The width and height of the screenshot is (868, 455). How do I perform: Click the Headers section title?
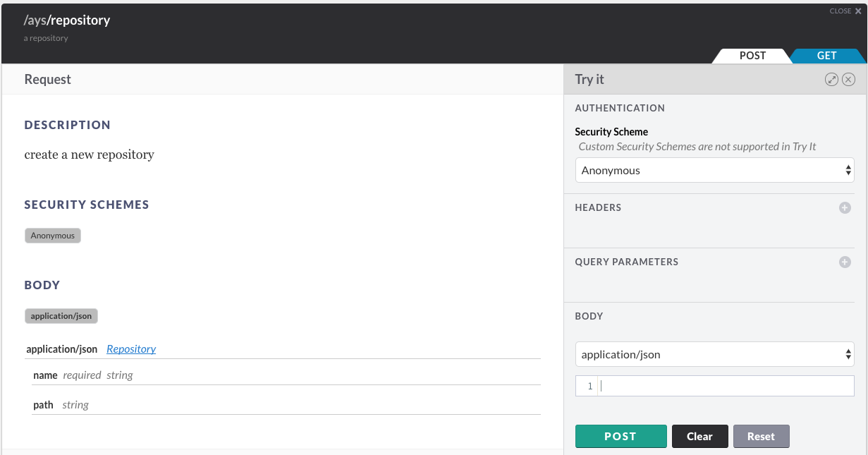(598, 207)
